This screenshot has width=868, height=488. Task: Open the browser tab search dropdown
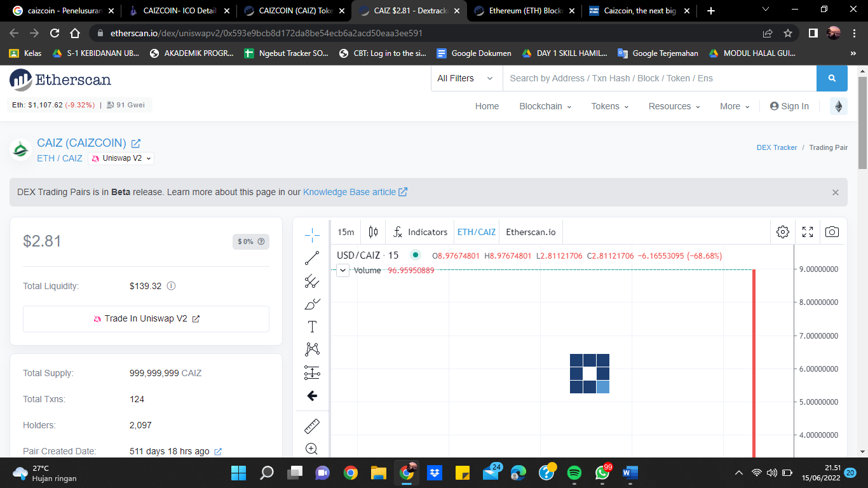click(765, 10)
